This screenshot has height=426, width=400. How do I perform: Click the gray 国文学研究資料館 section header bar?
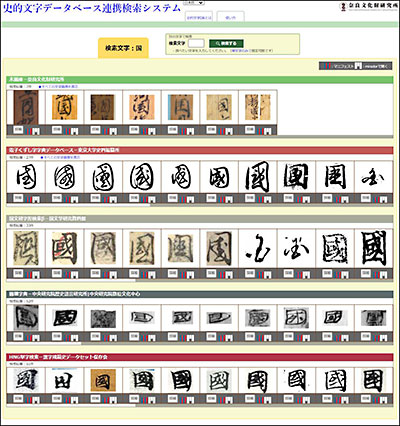(200, 219)
